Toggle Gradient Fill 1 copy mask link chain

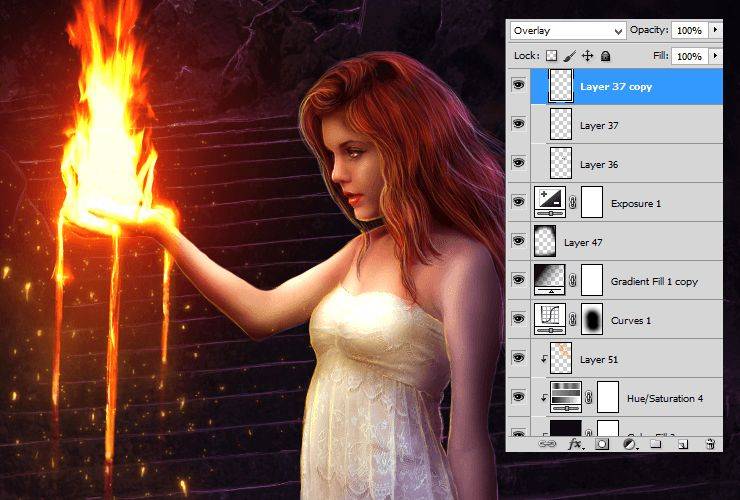572,280
